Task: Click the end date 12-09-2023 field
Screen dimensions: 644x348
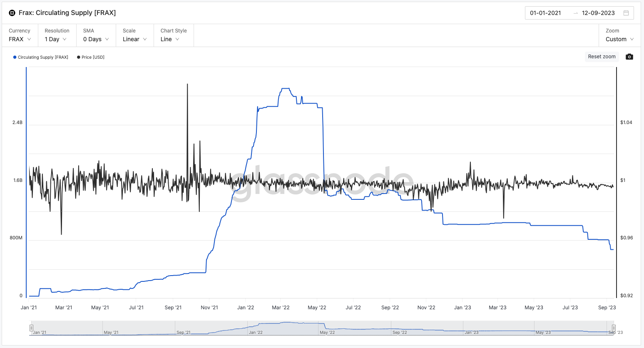Action: [x=598, y=13]
